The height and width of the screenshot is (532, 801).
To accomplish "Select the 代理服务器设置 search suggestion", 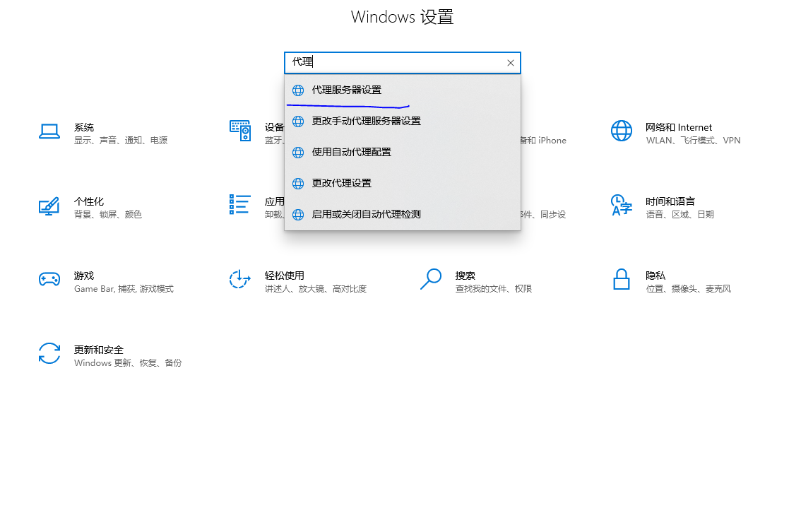I will [346, 90].
